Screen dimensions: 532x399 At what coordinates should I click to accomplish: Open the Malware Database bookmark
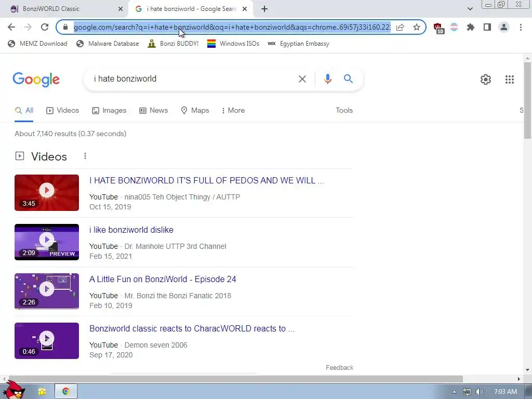[x=108, y=44]
